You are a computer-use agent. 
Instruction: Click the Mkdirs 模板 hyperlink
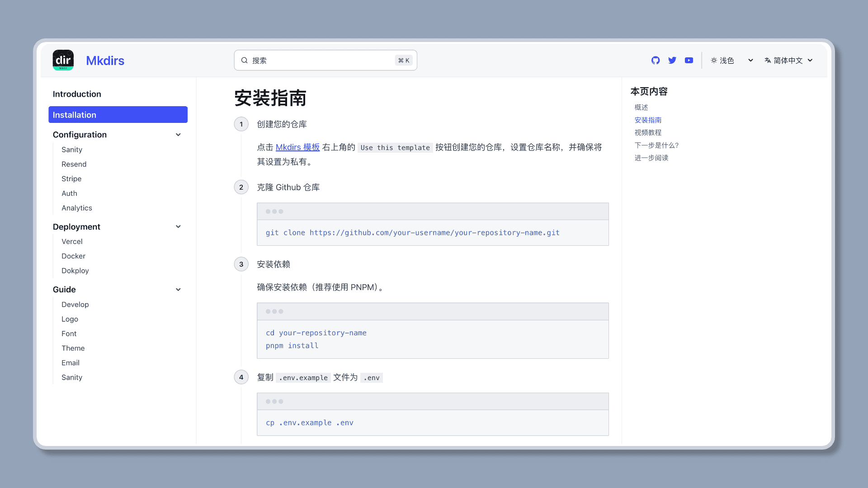coord(297,147)
